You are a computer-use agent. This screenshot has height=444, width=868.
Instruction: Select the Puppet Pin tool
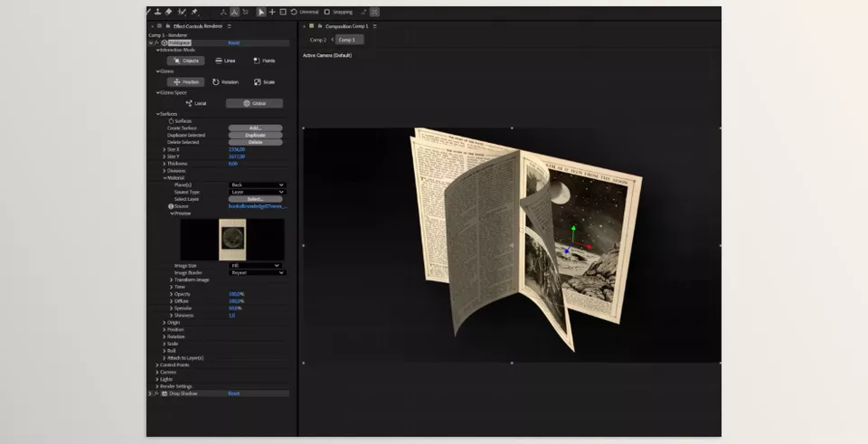tap(195, 12)
